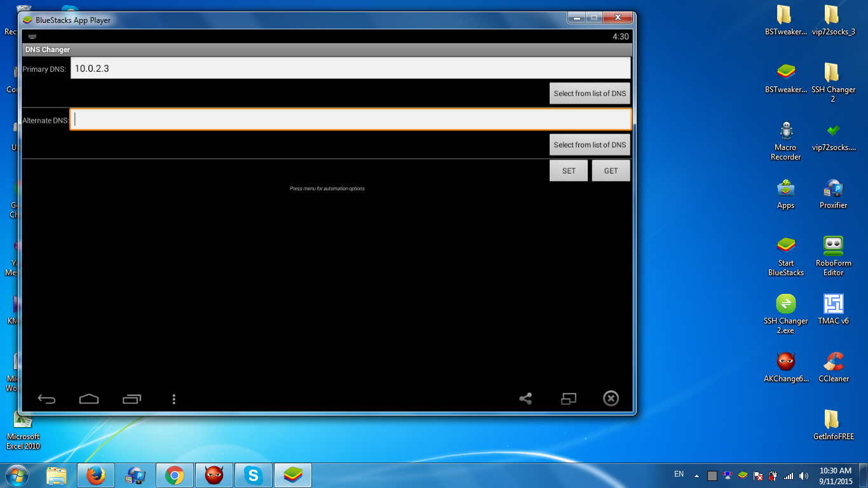Tap the circled X close icon in BlueStacks
Image resolution: width=868 pixels, height=488 pixels.
click(611, 398)
